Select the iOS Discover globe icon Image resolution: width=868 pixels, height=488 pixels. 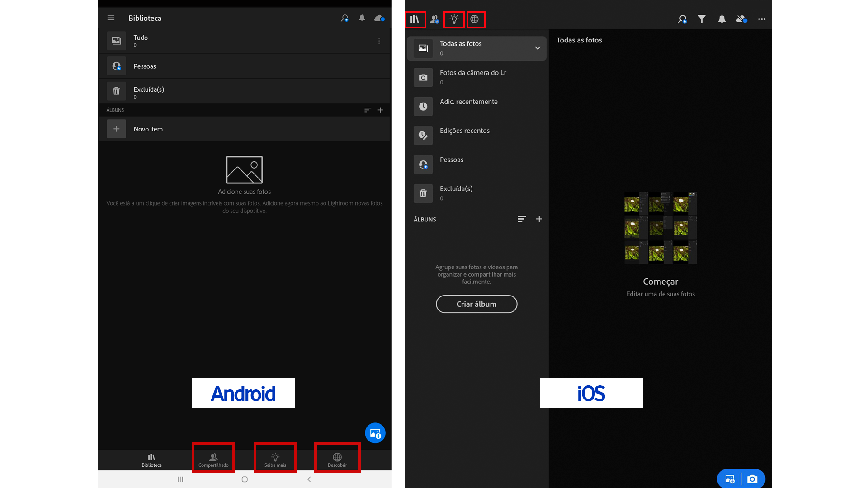tap(474, 19)
